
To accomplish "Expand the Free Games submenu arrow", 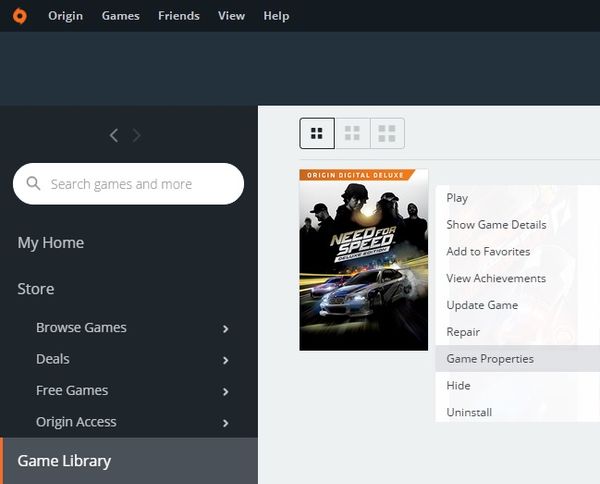I will click(226, 391).
